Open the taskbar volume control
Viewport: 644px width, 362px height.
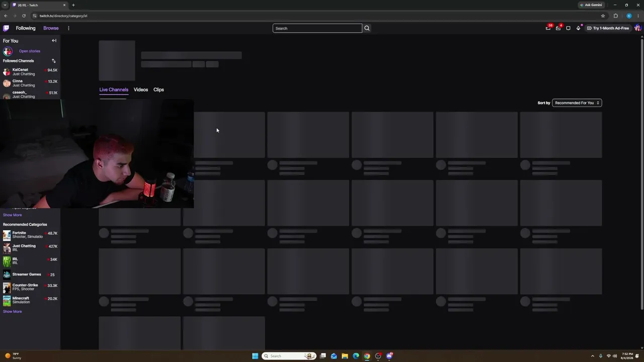click(614, 356)
